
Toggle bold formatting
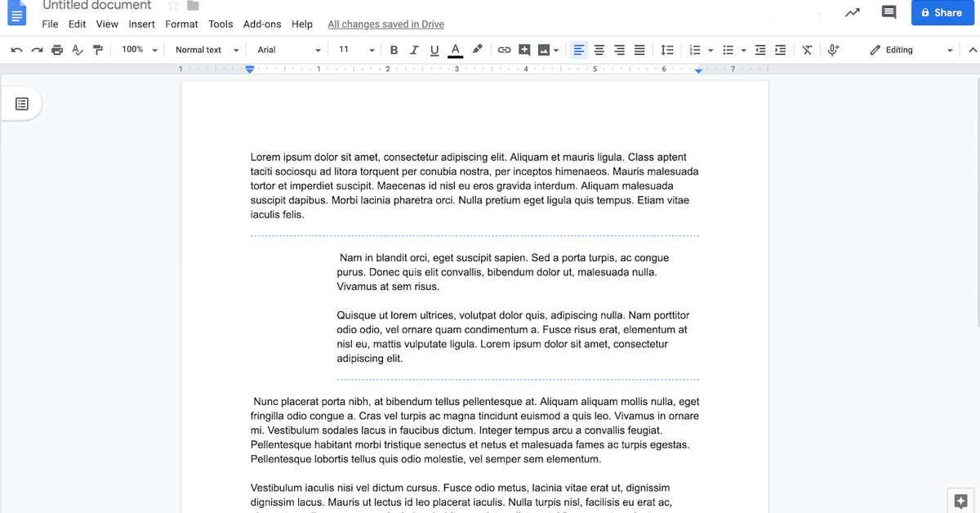[x=394, y=50]
